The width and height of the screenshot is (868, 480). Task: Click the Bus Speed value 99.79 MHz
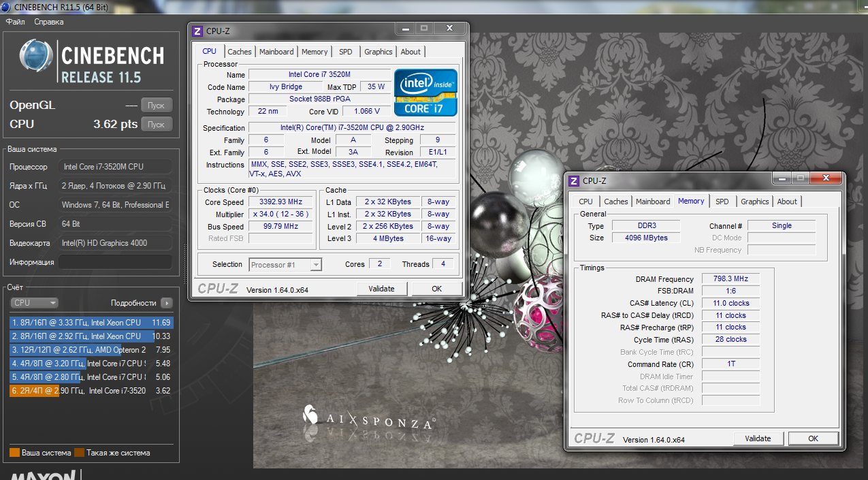pos(280,227)
